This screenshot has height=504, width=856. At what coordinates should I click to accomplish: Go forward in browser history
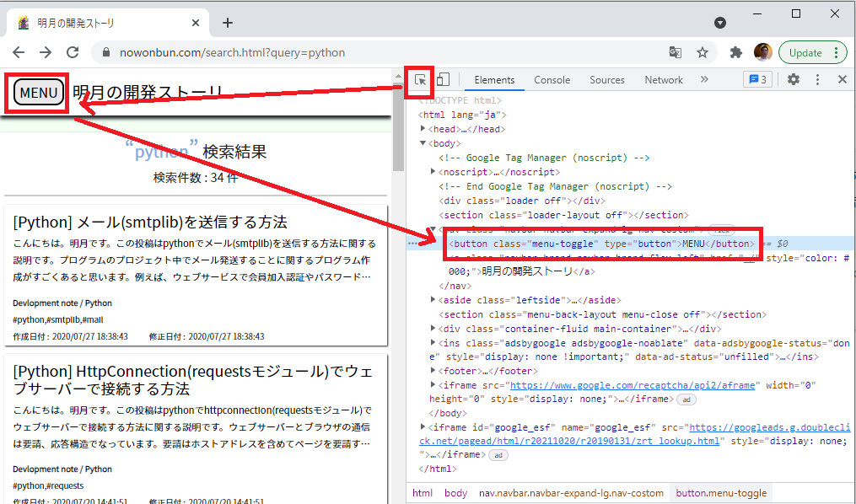tap(46, 52)
